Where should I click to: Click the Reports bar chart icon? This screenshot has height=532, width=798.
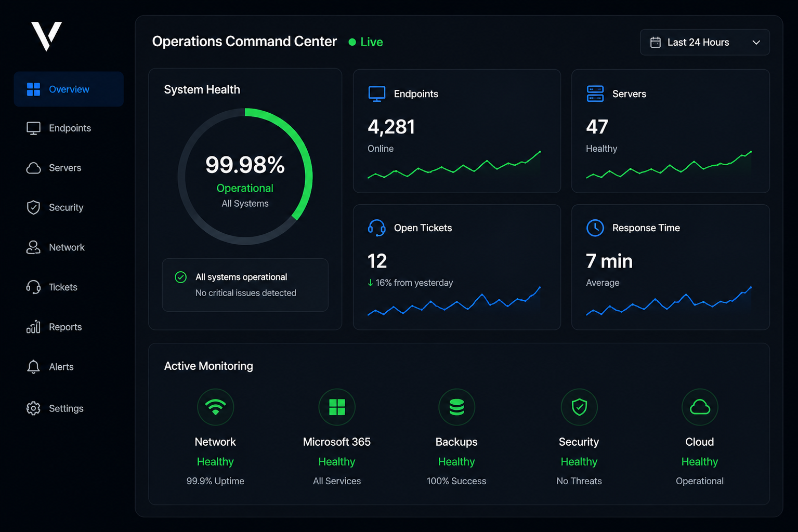33,327
